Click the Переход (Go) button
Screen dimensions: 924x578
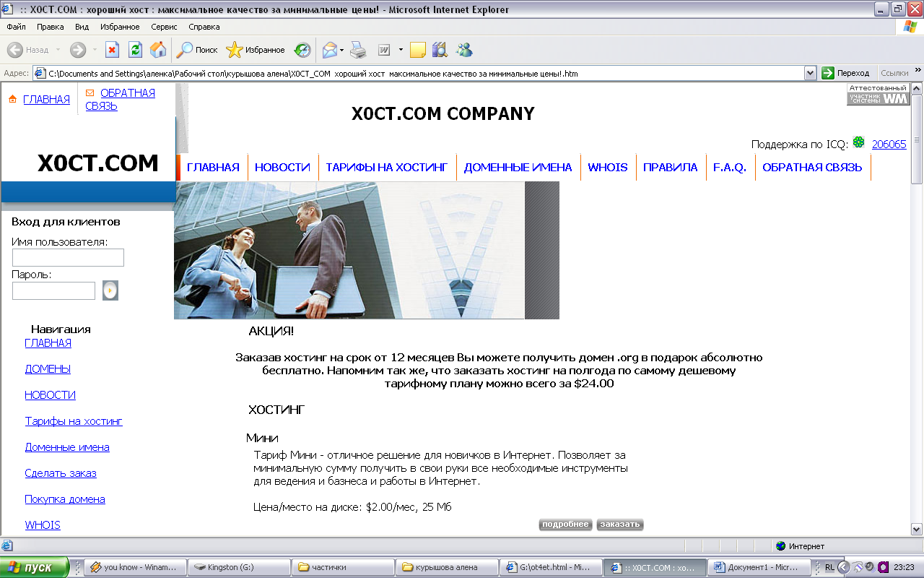tap(845, 73)
